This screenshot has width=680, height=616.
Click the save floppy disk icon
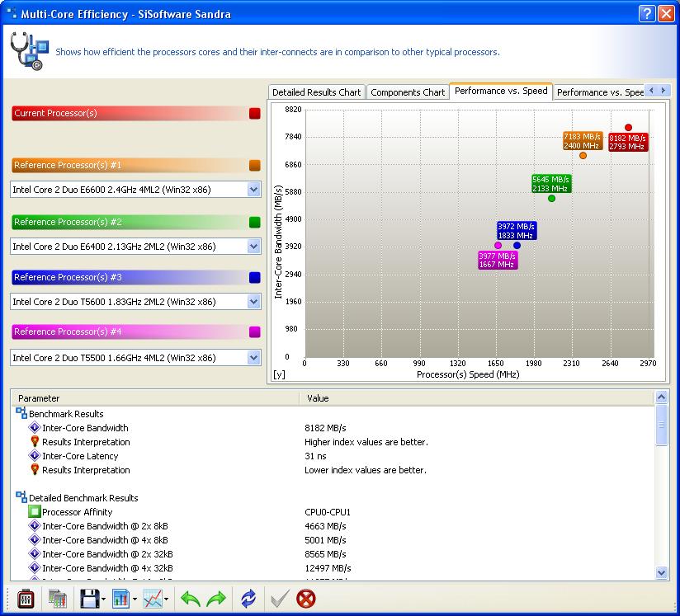(x=89, y=599)
